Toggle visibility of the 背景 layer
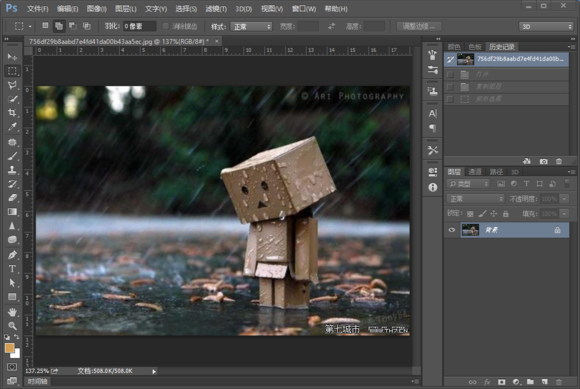The height and width of the screenshot is (389, 580). (x=452, y=230)
